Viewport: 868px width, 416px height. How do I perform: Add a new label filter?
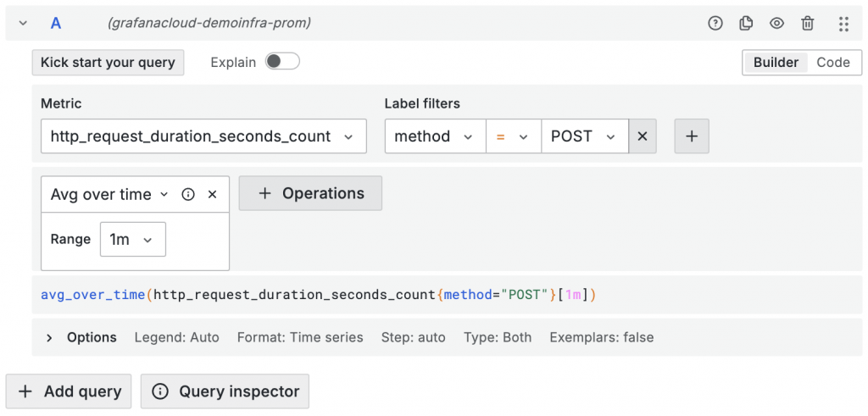[692, 136]
